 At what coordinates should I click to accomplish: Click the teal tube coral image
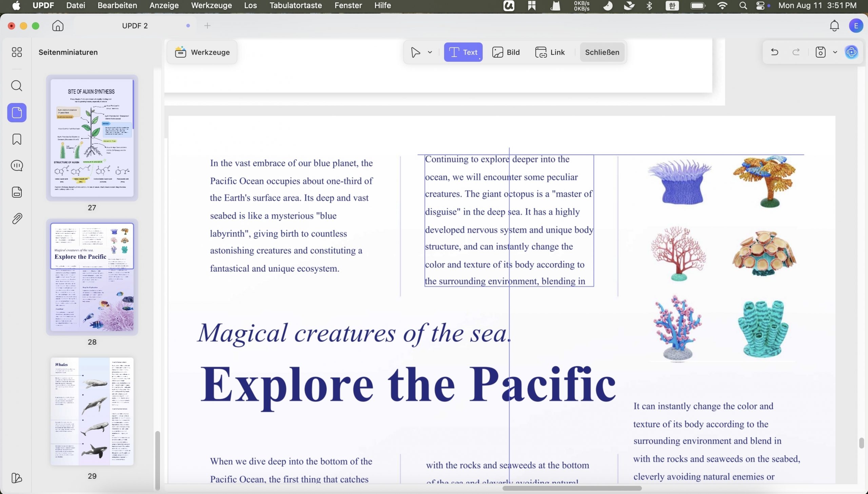pos(764,328)
